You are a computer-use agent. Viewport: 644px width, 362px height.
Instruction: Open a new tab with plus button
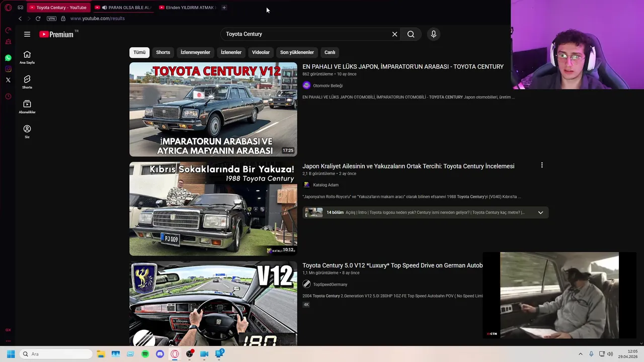[224, 8]
